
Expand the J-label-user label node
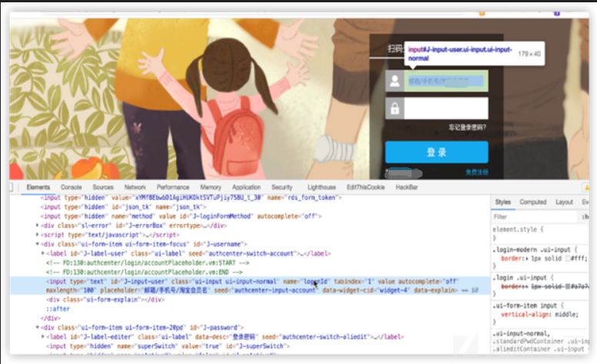coord(42,253)
